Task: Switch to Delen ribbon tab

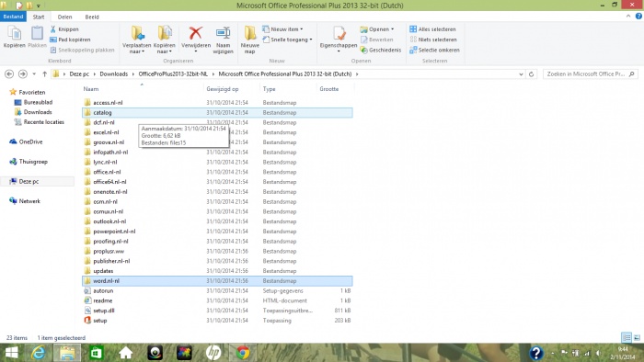Action: click(x=64, y=17)
